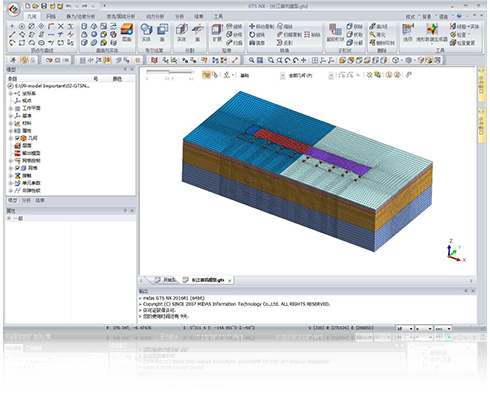The height and width of the screenshot is (400, 490).
Task: Select the Line drawing tool in geometry ribbon
Action: 12,34
